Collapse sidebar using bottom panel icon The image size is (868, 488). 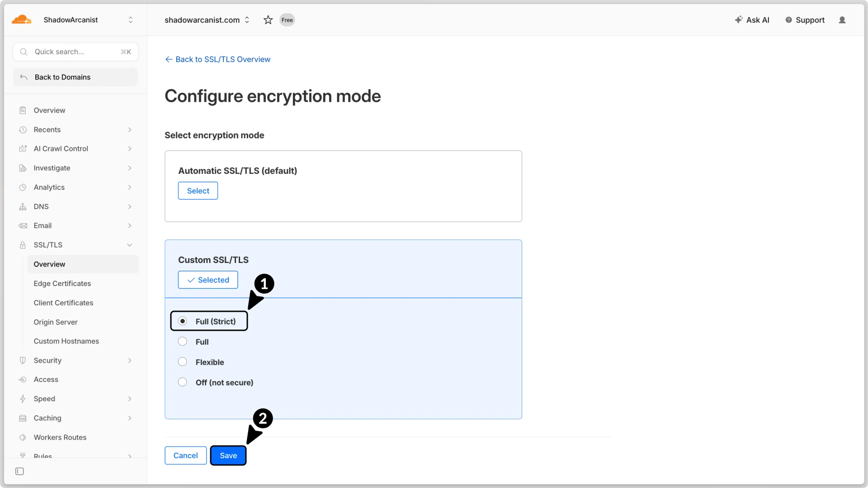tap(19, 471)
